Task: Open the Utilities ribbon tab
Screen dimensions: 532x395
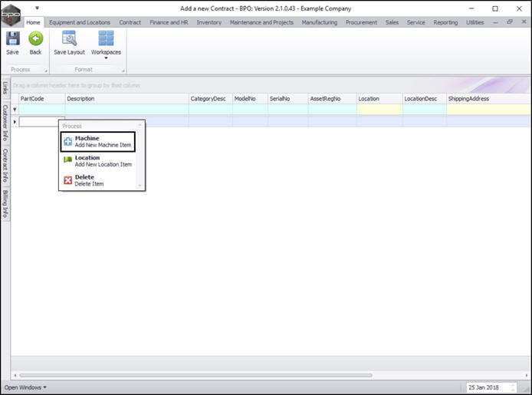Action: [475, 22]
